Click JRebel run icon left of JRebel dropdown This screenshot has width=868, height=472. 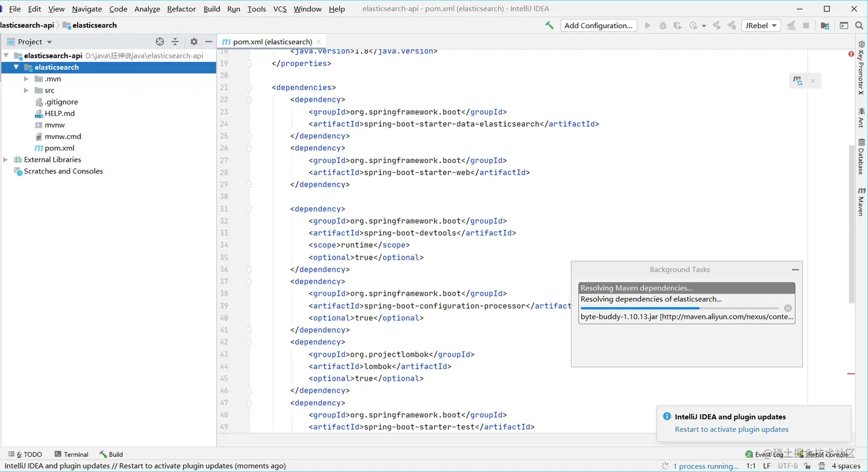tap(716, 25)
